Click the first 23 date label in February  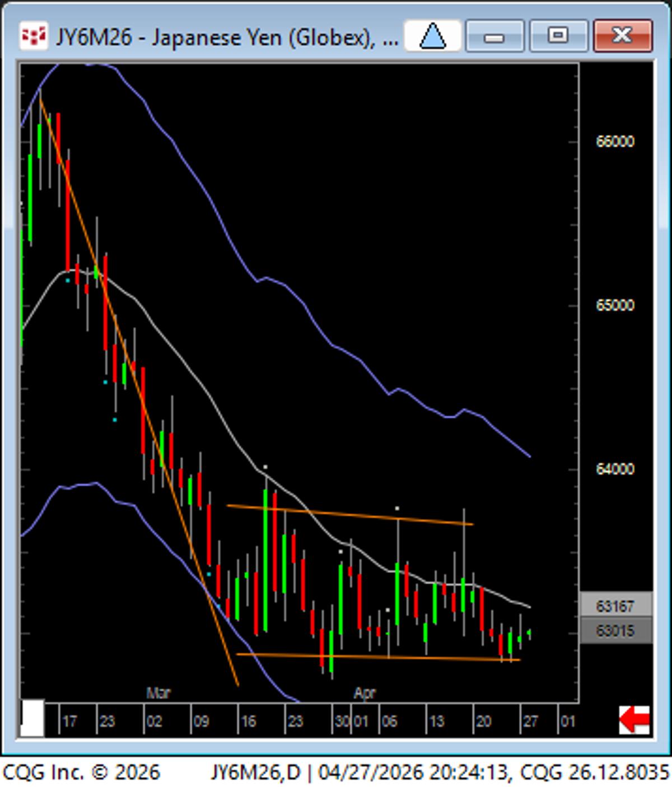(107, 721)
